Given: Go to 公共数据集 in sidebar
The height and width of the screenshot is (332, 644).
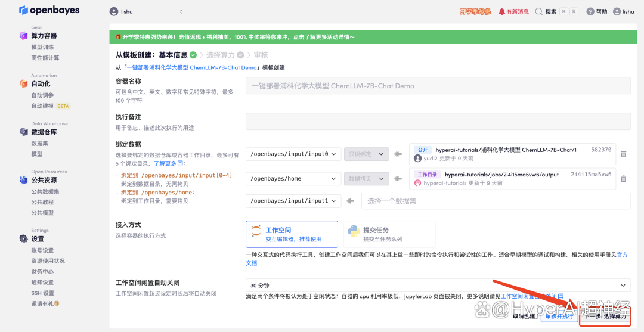Looking at the screenshot, I should pyautogui.click(x=45, y=191).
